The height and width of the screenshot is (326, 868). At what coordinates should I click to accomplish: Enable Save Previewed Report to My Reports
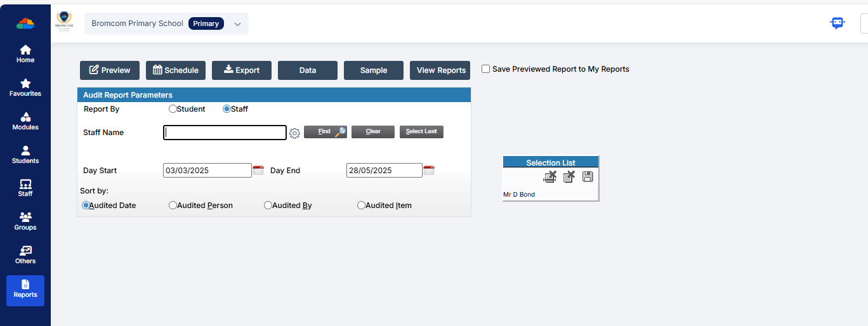[x=486, y=69]
